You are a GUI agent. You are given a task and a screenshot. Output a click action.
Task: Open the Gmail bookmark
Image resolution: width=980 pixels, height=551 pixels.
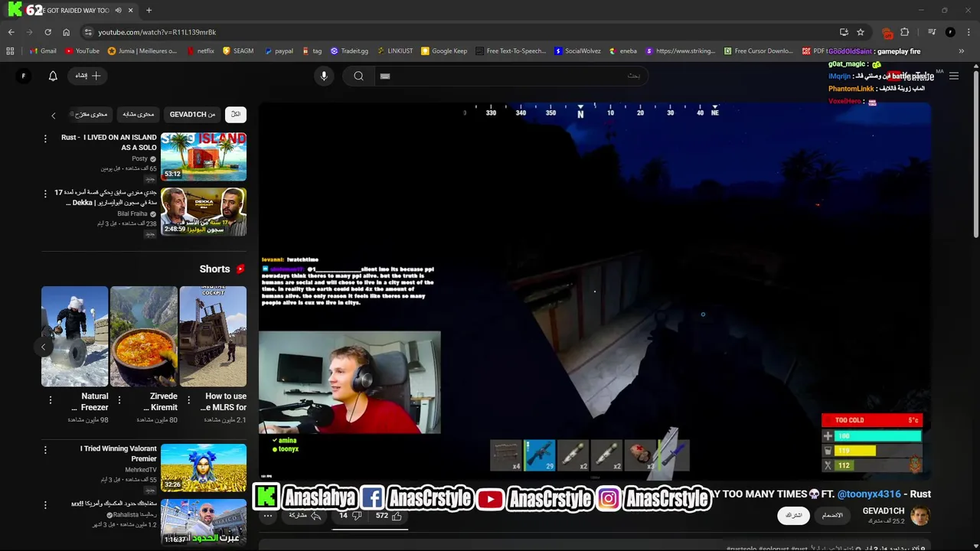pos(43,51)
